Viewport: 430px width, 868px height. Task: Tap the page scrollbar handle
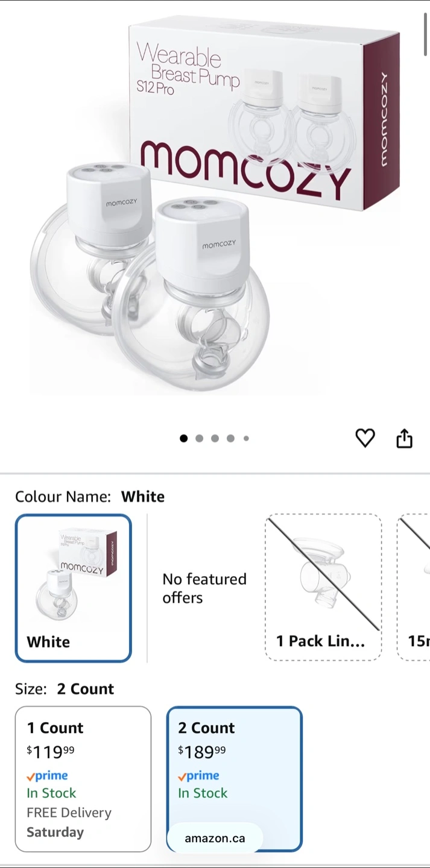pos(426,34)
